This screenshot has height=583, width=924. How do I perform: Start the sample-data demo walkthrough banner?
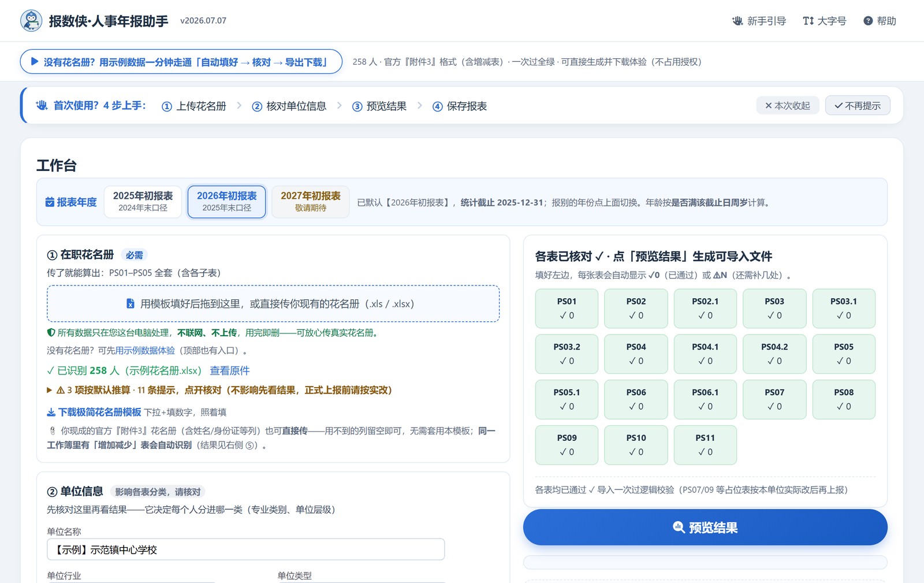(x=181, y=62)
